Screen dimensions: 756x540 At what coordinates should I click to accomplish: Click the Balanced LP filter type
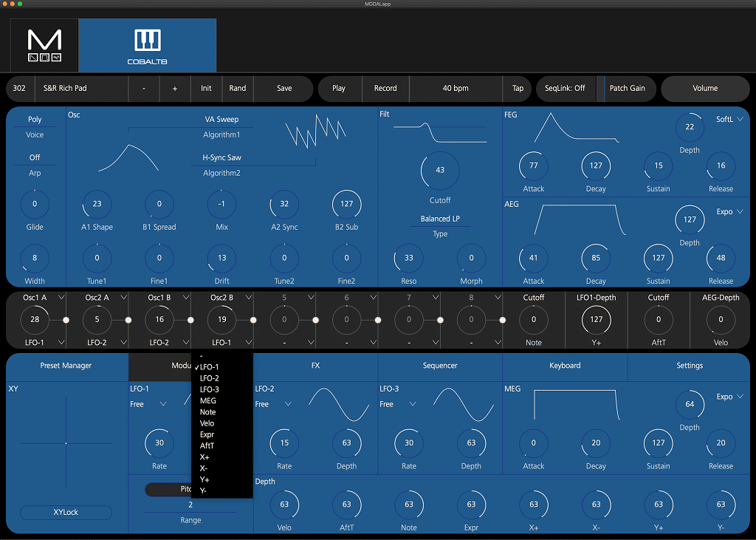pyautogui.click(x=440, y=219)
